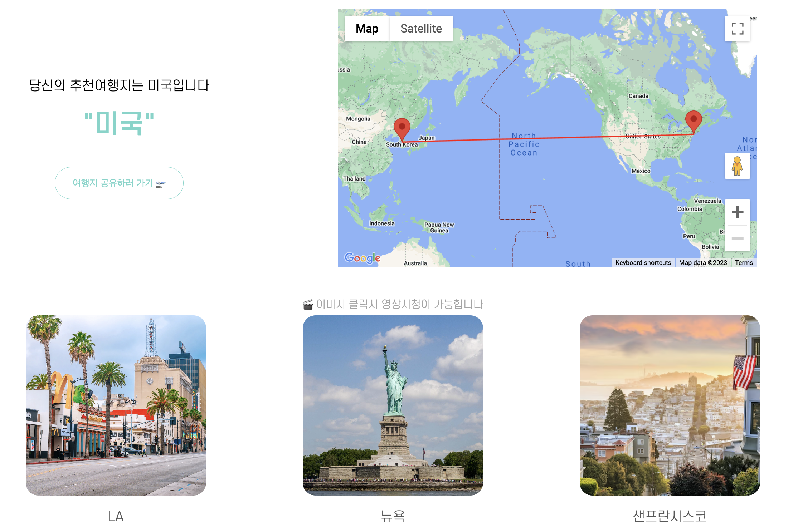This screenshot has height=532, width=798.
Task: Select the Map view tab
Action: pos(367,29)
